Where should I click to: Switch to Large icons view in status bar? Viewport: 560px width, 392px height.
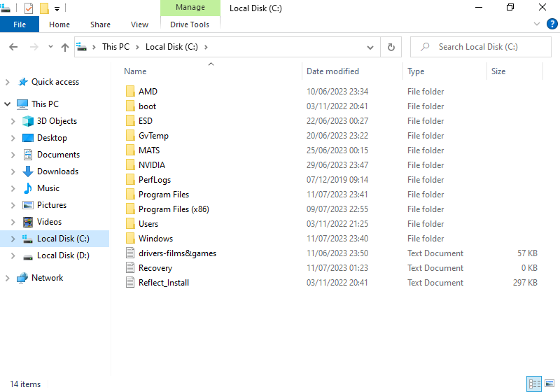point(549,384)
